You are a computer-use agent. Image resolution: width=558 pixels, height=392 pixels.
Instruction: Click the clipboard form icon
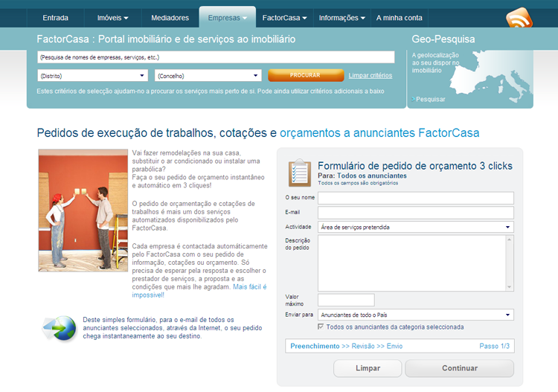coord(299,173)
